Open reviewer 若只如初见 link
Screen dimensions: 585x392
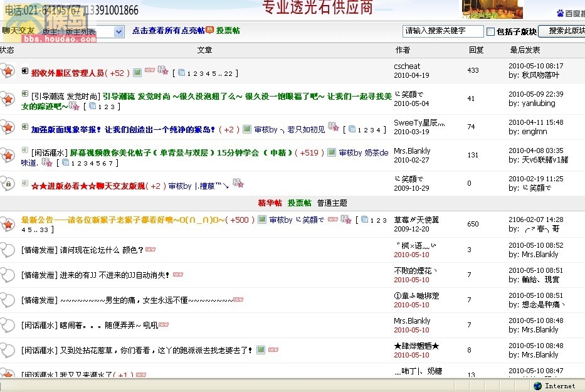[307, 130]
